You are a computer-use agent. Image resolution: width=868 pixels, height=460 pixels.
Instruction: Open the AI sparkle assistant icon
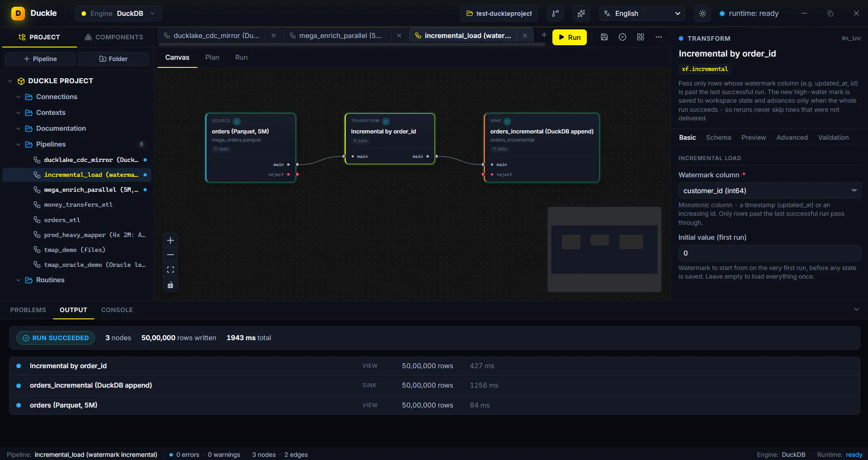pyautogui.click(x=581, y=14)
